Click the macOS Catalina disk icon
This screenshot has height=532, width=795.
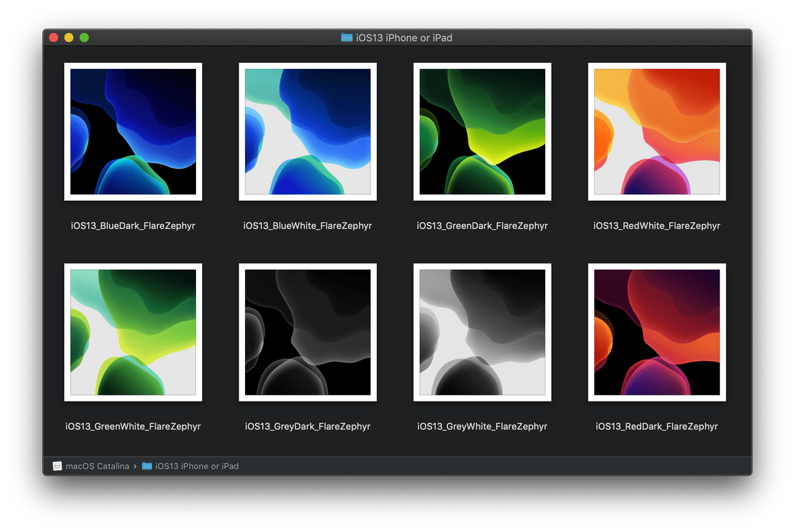[58, 466]
